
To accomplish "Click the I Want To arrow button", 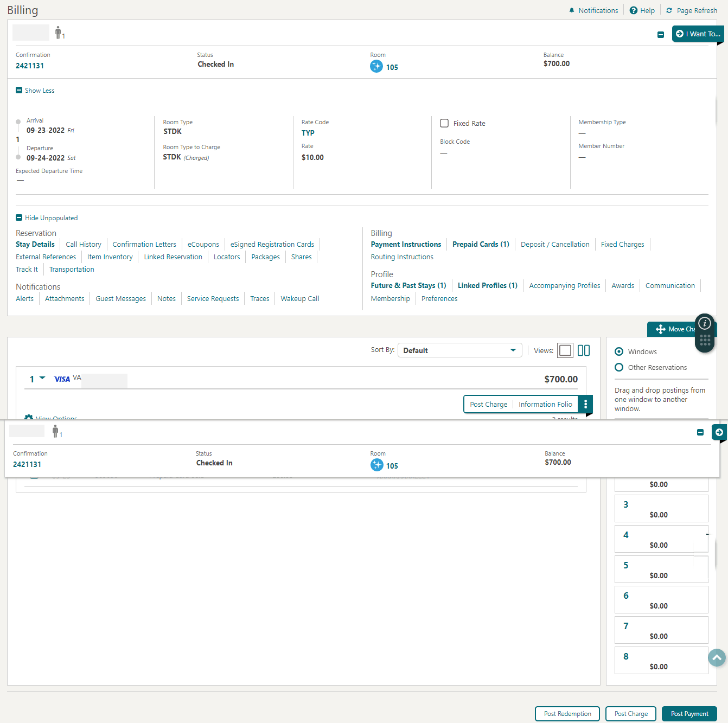I will coord(698,34).
